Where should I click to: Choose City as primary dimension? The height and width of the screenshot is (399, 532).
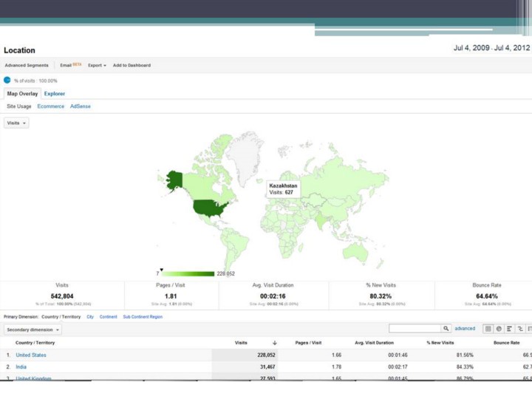[90, 316]
